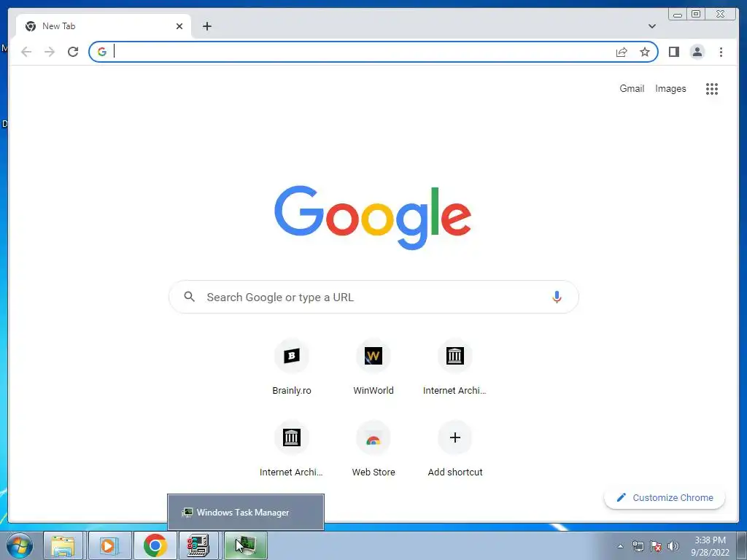747x560 pixels.
Task: Start voice search with the microphone
Action: (557, 297)
